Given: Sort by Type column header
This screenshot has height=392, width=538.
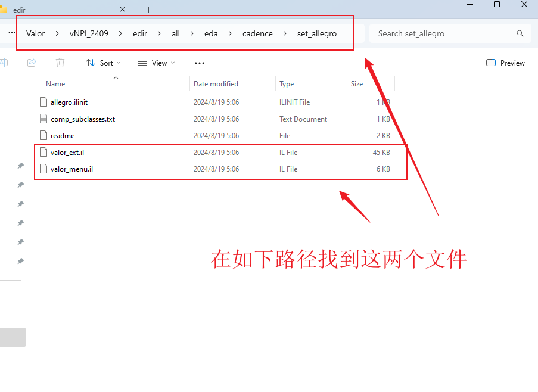Looking at the screenshot, I should click(x=287, y=83).
